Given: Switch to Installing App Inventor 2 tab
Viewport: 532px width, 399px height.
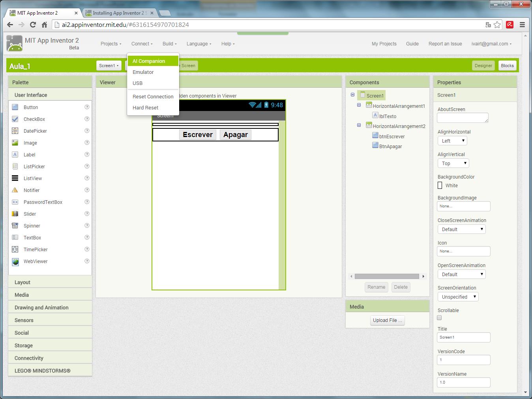Looking at the screenshot, I should coord(120,13).
